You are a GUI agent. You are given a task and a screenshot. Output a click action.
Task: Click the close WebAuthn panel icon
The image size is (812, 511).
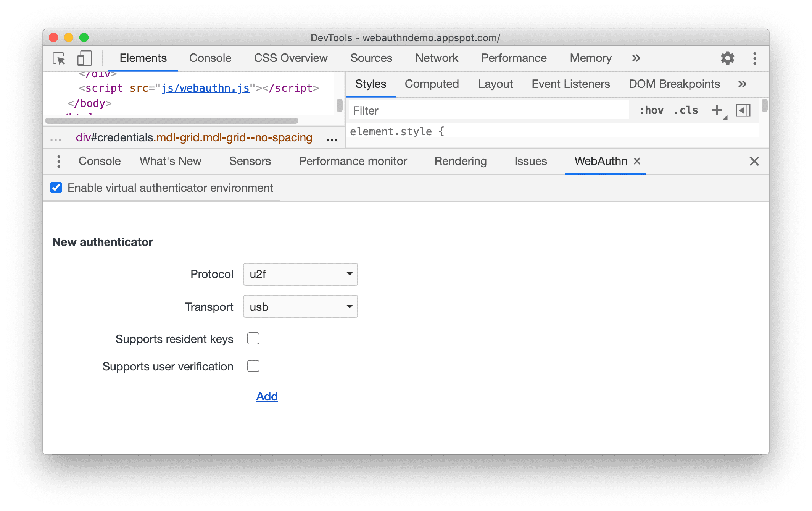(637, 161)
